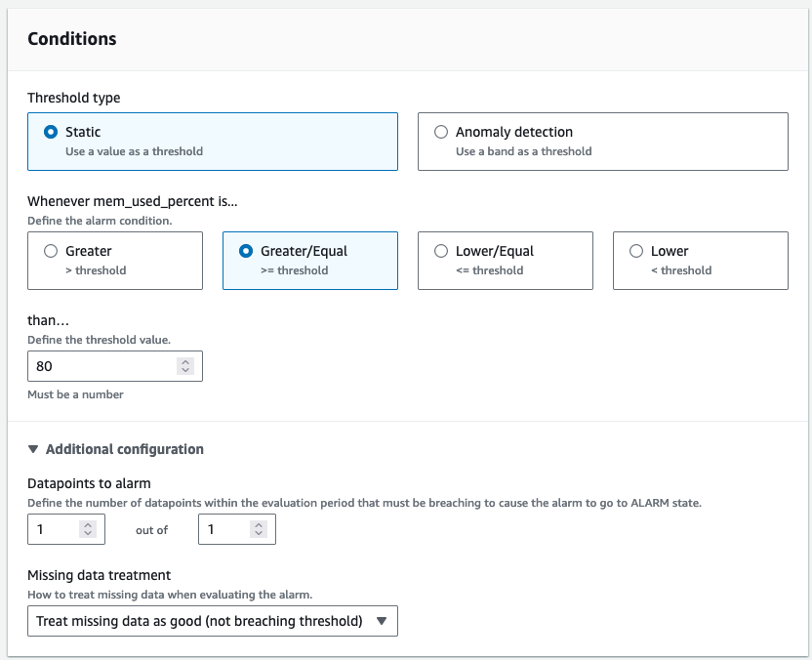The height and width of the screenshot is (660, 812).
Task: Select the Greater than threshold condition
Action: (x=51, y=251)
